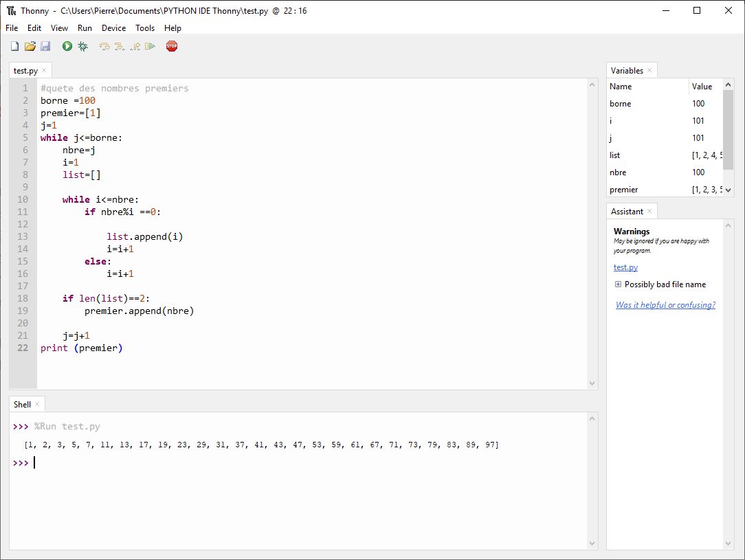Close the Shell panel tab

pyautogui.click(x=37, y=404)
